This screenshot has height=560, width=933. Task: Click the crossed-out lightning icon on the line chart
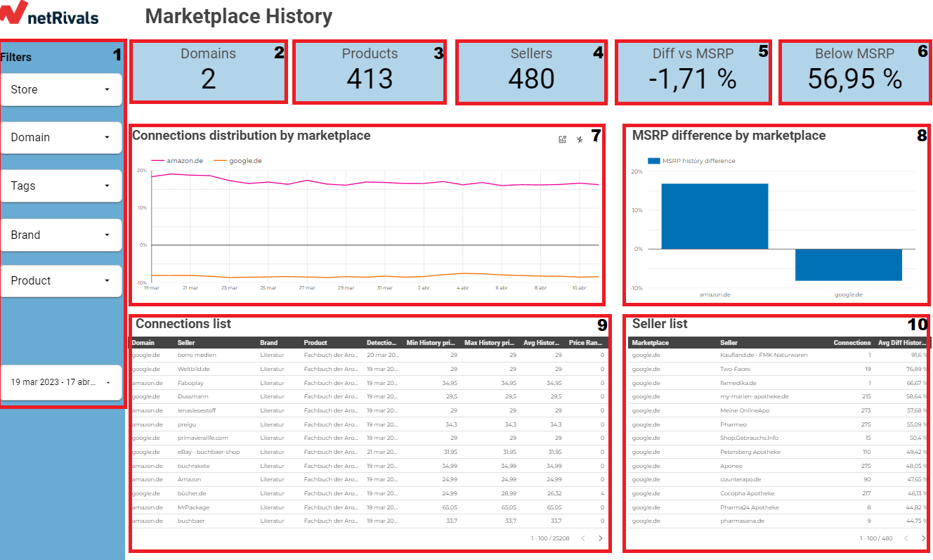(580, 139)
